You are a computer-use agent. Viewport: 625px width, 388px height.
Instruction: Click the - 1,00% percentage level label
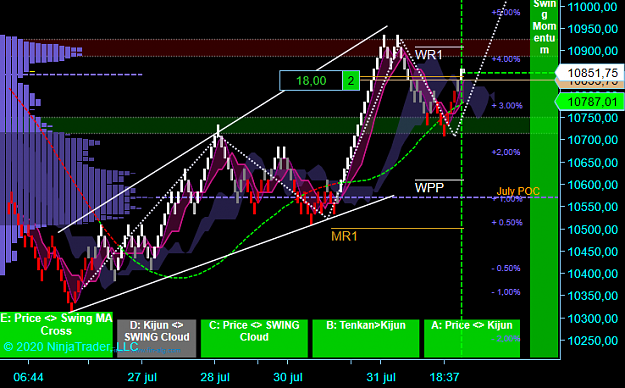point(506,292)
